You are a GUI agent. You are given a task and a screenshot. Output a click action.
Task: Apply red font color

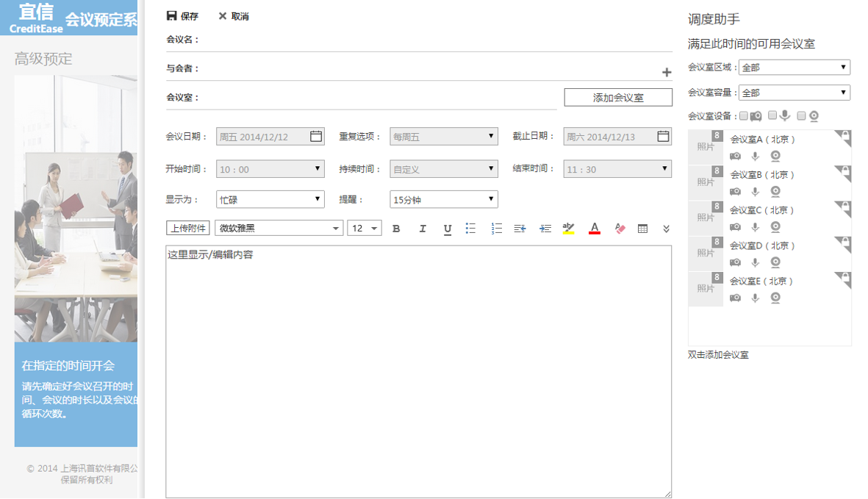[x=595, y=228]
